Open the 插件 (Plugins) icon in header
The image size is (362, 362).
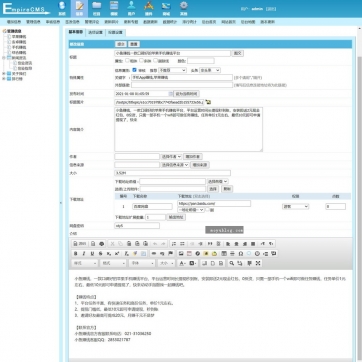[x=149, y=8]
